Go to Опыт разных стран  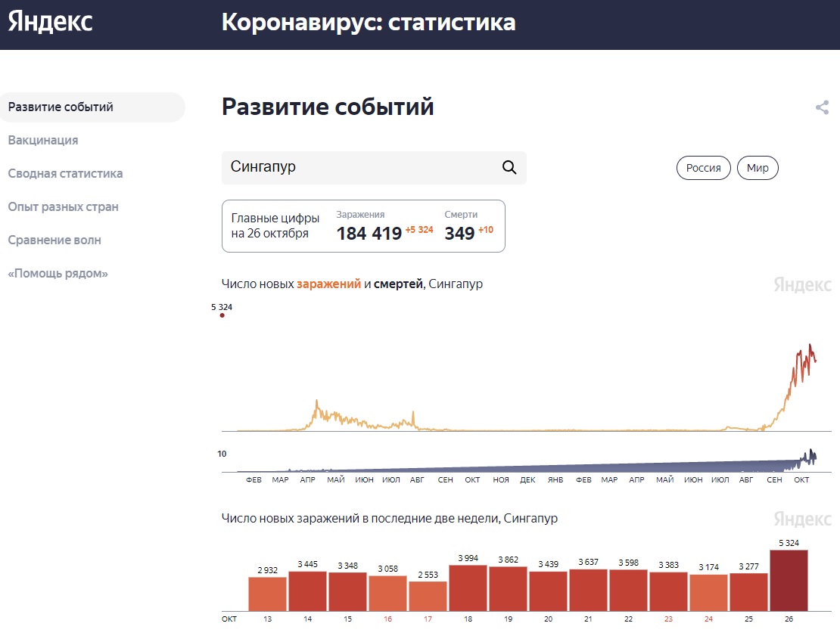(x=64, y=206)
